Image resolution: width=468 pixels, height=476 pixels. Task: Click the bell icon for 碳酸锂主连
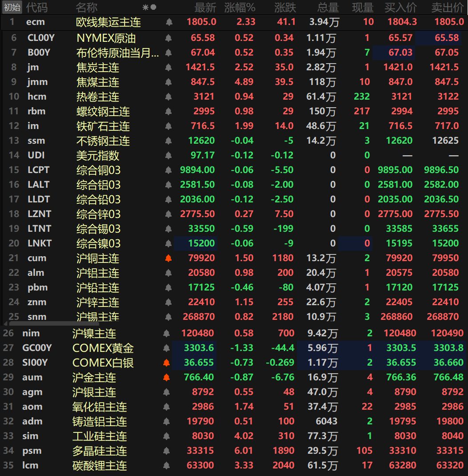click(x=166, y=465)
